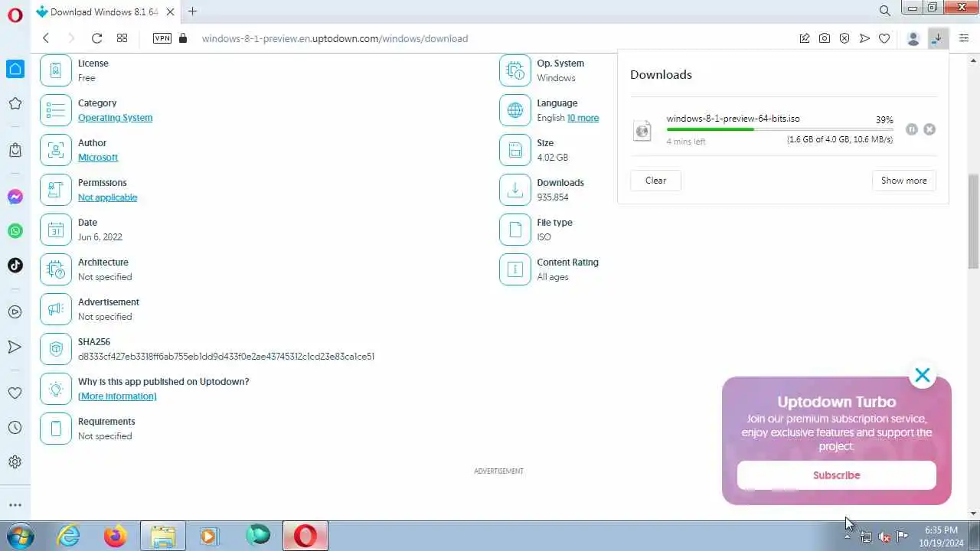Pause the windows-8-1-preview download
Viewport: 980px width, 551px height.
911,129
